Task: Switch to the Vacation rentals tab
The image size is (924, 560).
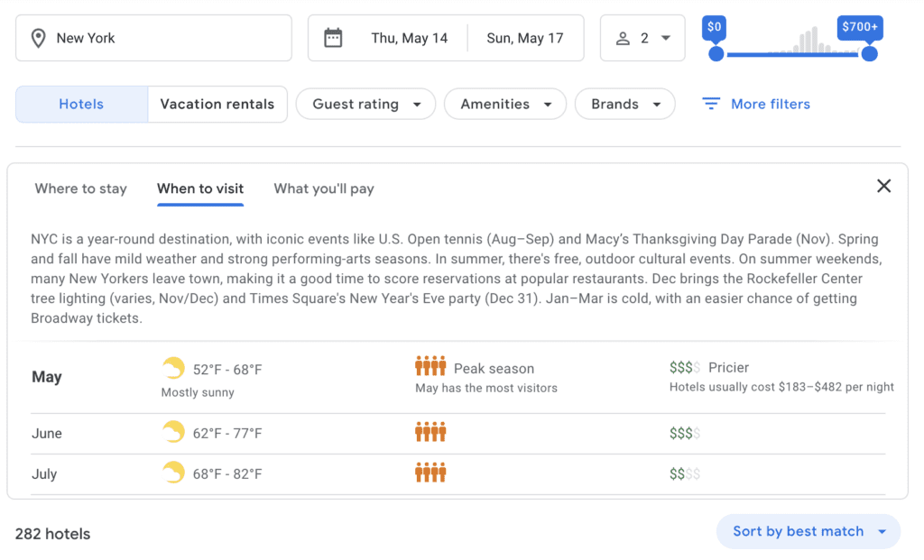Action: coord(217,104)
